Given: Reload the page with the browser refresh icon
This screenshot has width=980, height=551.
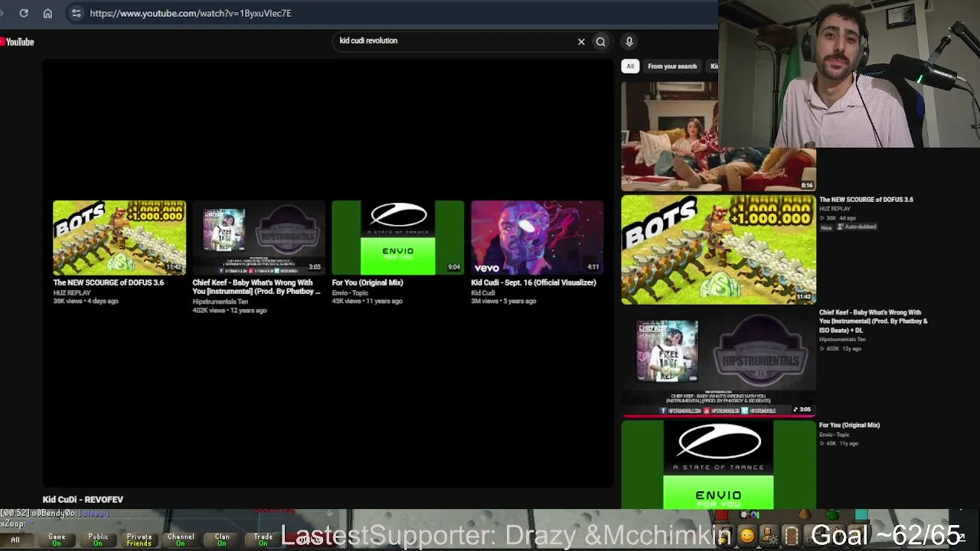Looking at the screenshot, I should [24, 13].
